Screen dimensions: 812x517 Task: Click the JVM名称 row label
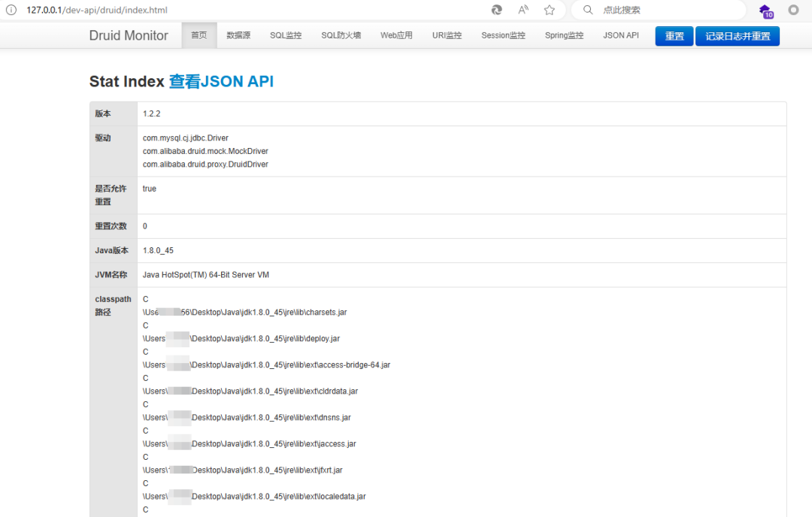tap(111, 275)
